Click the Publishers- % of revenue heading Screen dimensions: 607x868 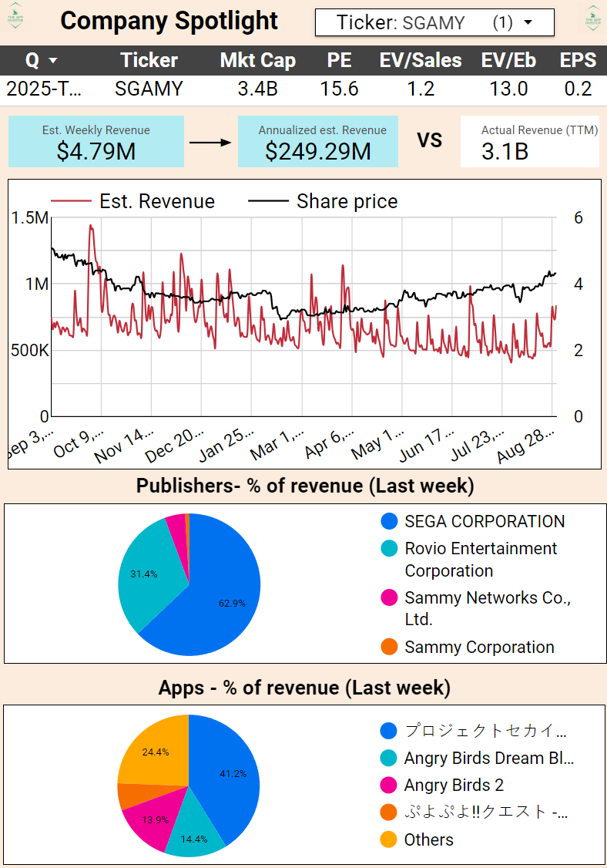(x=305, y=486)
